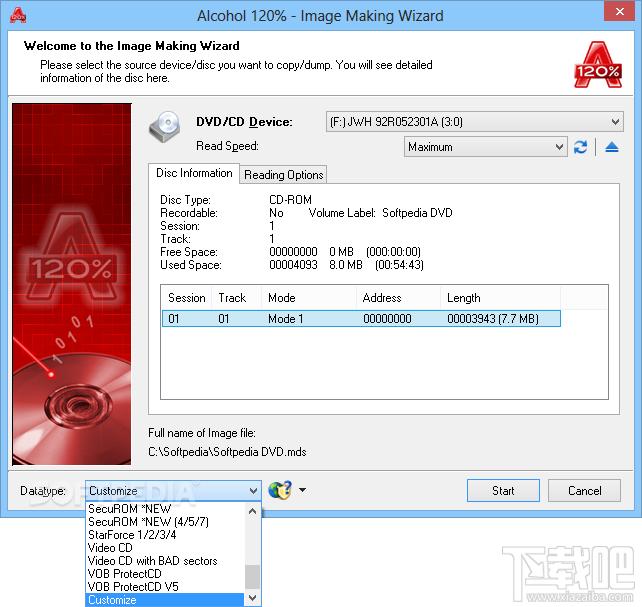Switch to the Disc Information tab

tap(194, 173)
